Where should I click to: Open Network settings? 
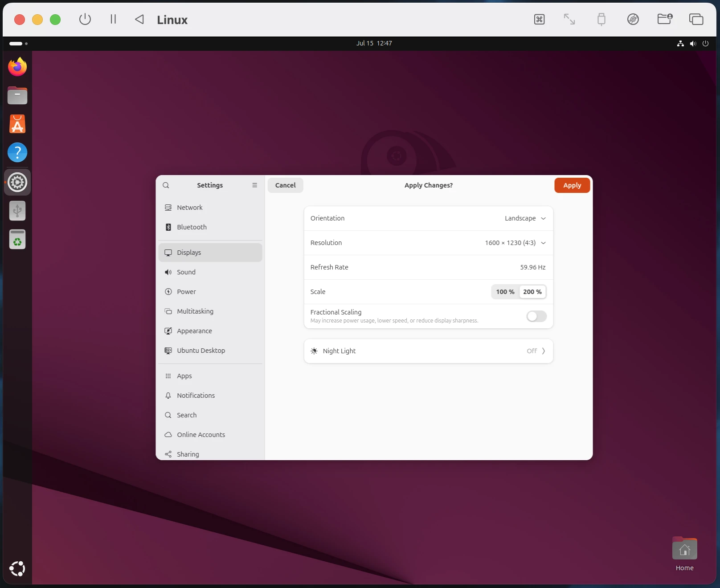coord(210,208)
